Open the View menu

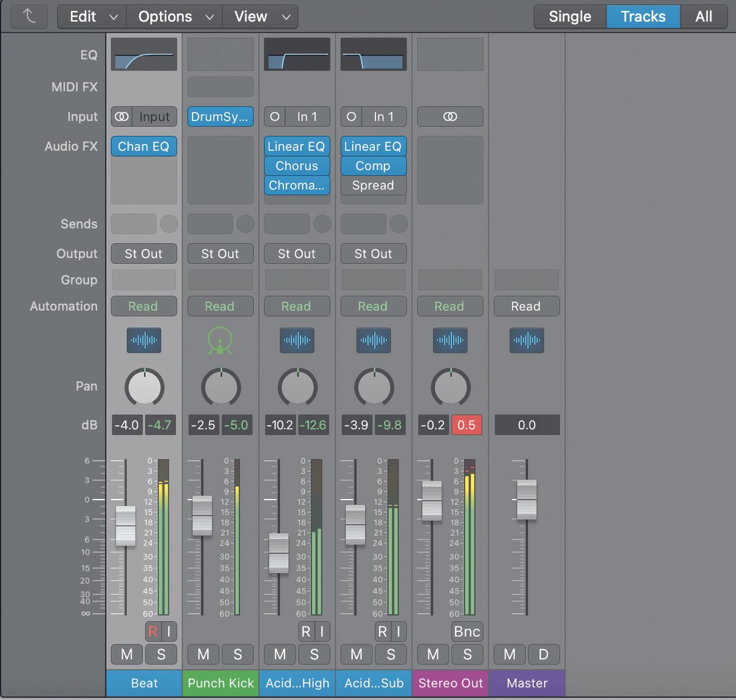coord(260,17)
